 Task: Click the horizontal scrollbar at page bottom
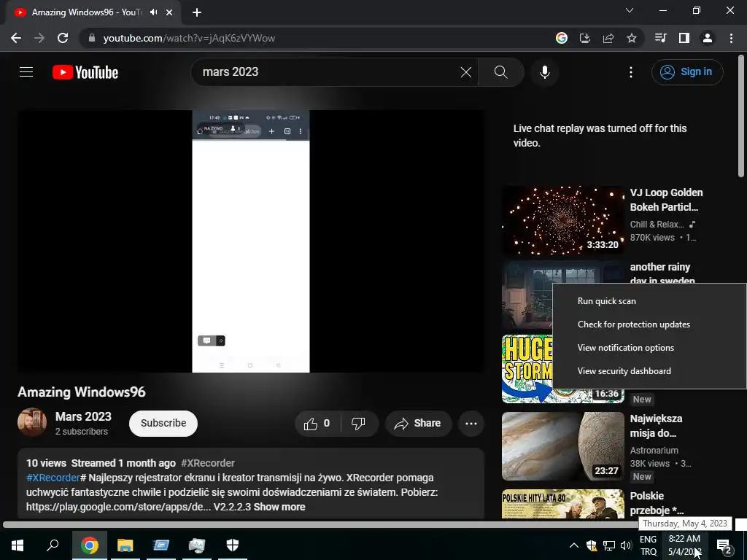click(320, 525)
